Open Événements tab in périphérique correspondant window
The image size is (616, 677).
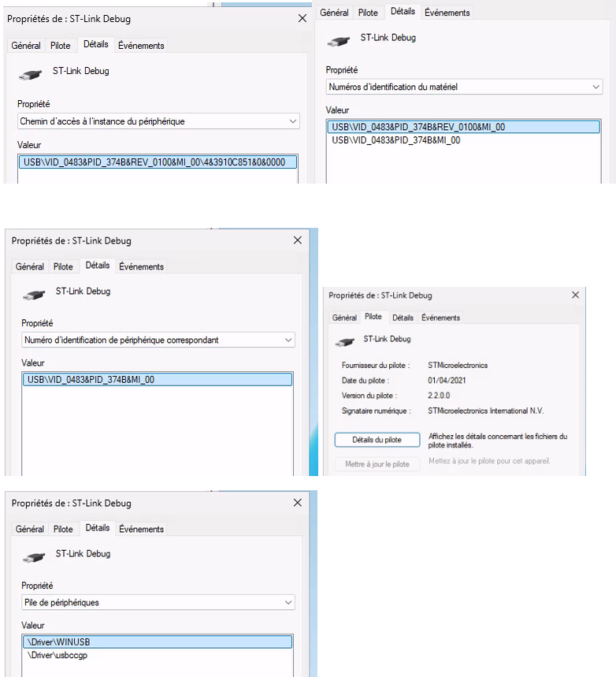coord(141,266)
